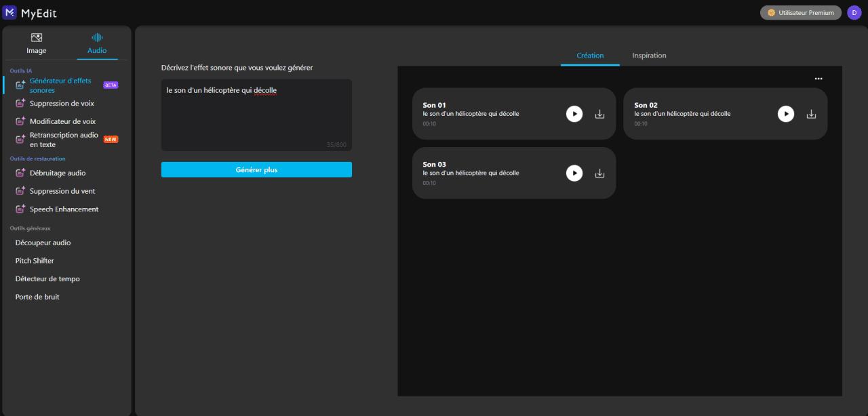Open Suppression de voix tool icon

pos(20,104)
